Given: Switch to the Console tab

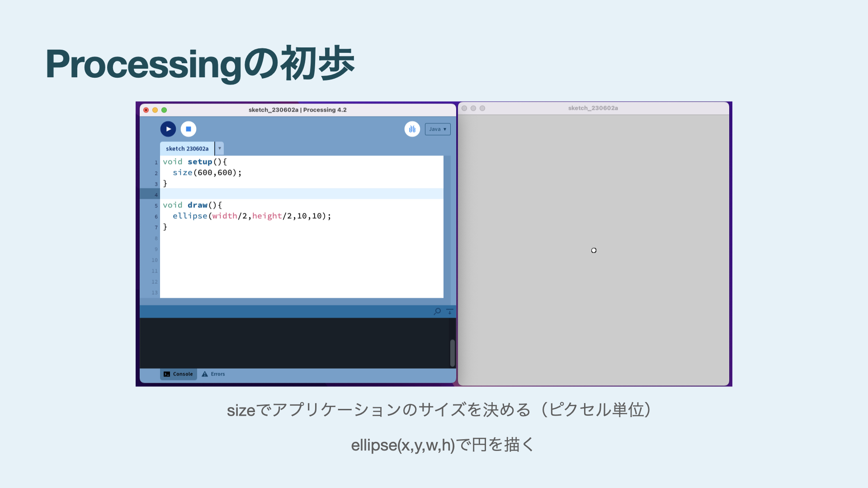Looking at the screenshot, I should pos(179,374).
